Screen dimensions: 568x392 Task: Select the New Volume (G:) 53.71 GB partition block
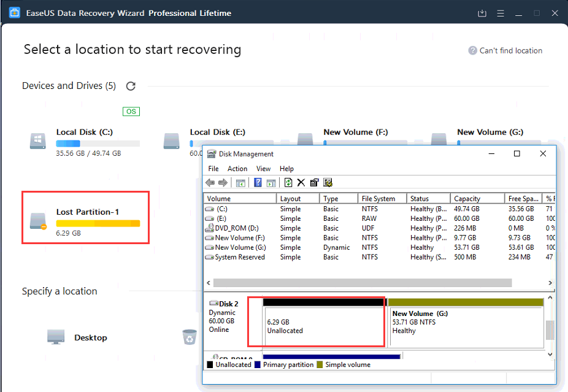point(466,323)
